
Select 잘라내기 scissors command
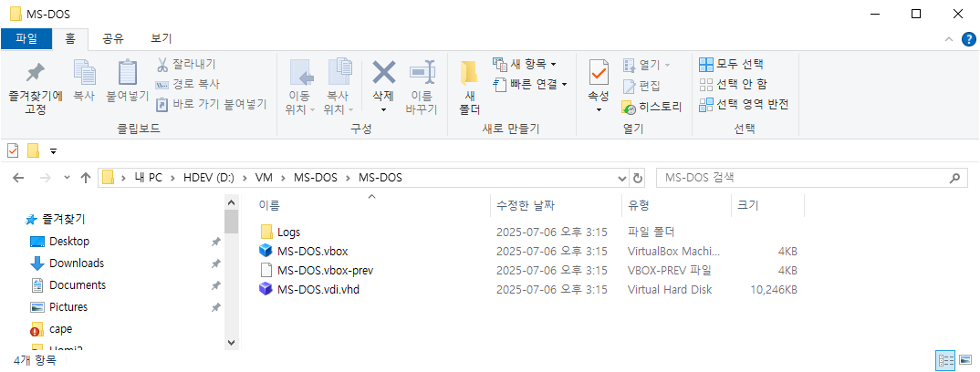point(185,64)
